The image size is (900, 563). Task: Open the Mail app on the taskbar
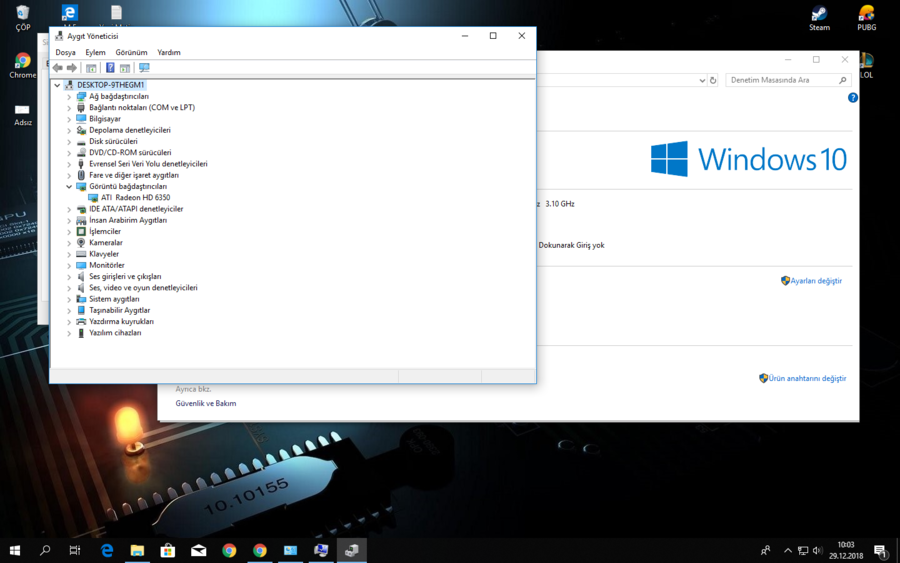(198, 550)
